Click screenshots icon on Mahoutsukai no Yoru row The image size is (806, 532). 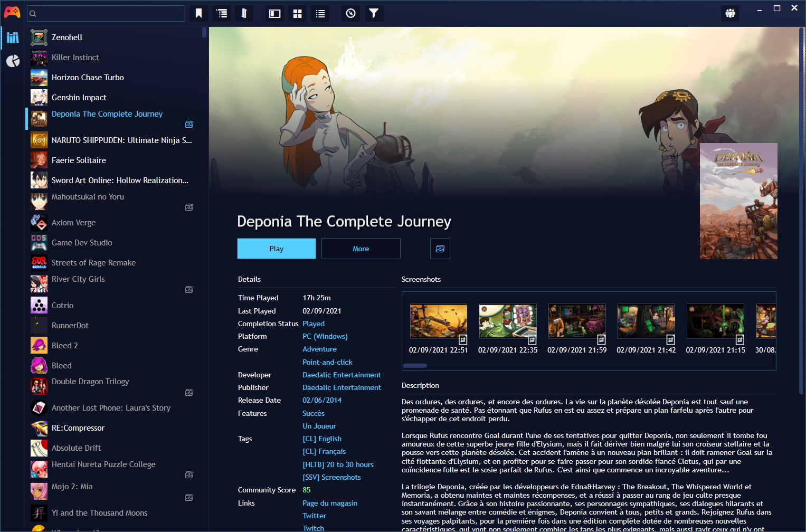click(189, 207)
